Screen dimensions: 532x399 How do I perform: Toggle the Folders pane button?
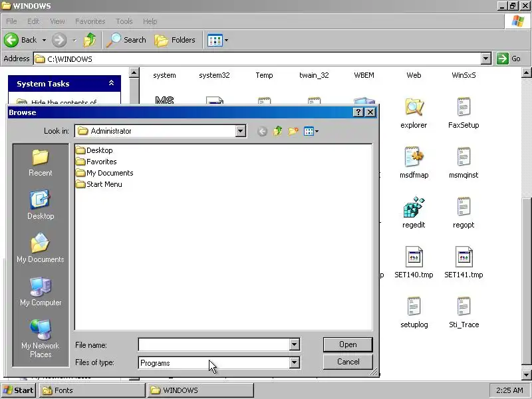(175, 40)
